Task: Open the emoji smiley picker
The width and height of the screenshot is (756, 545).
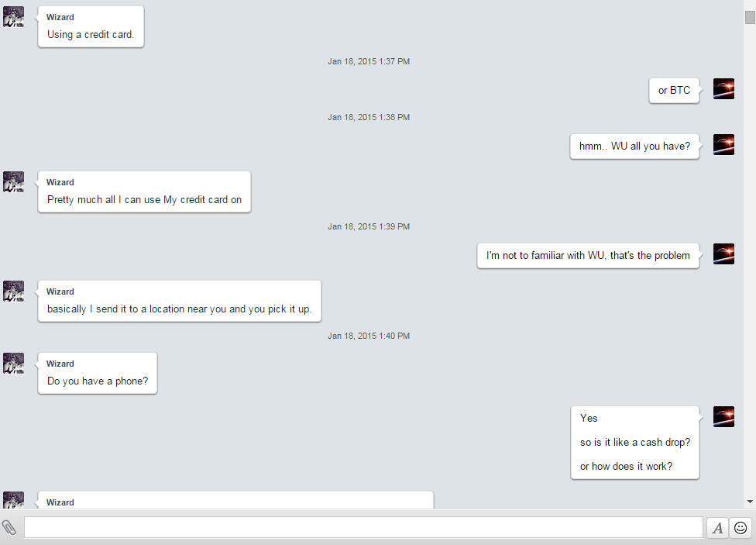Action: 741,528
